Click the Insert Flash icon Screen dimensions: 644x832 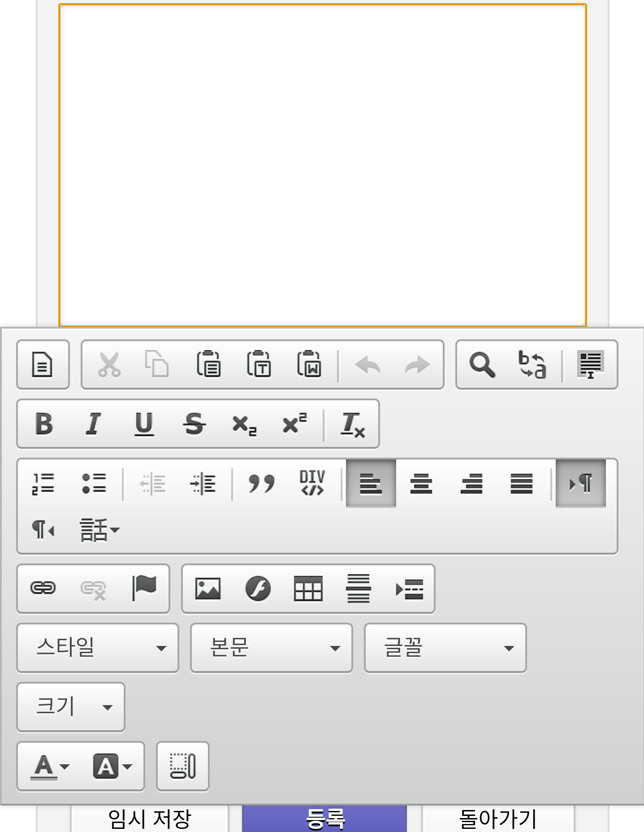(x=258, y=588)
